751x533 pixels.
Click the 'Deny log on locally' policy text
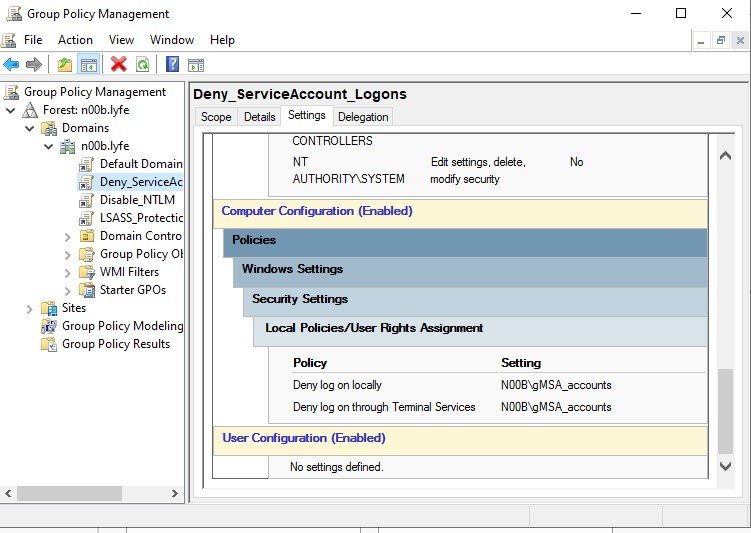pyautogui.click(x=337, y=385)
